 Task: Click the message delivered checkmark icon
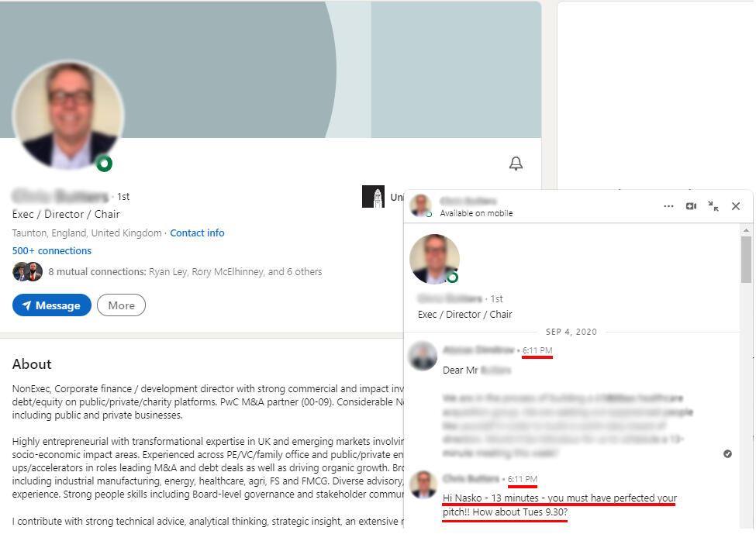coord(727,453)
